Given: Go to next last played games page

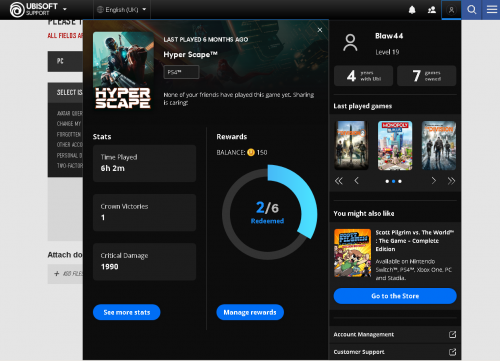Looking at the screenshot, I should click(434, 181).
